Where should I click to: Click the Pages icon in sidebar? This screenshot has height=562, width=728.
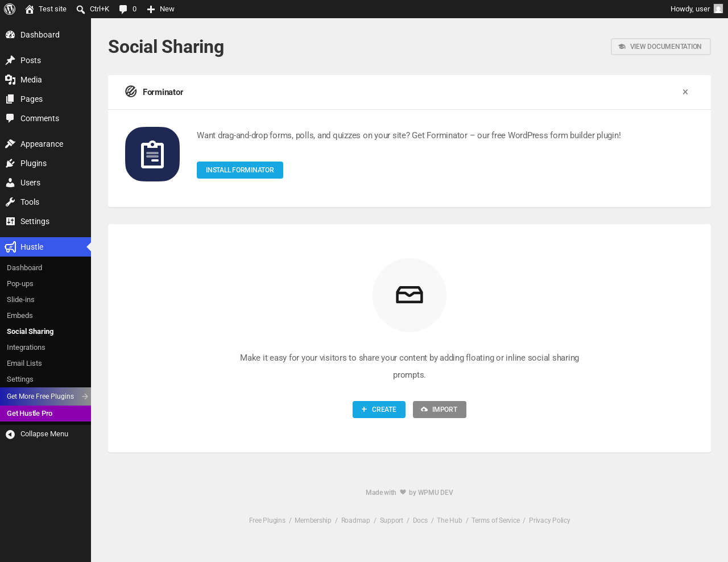[x=10, y=99]
